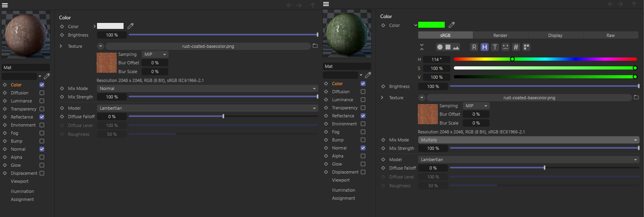Screen dimensions: 644x217
Task: Open the Mix Mode dropdown showing Normal
Action: 207,88
